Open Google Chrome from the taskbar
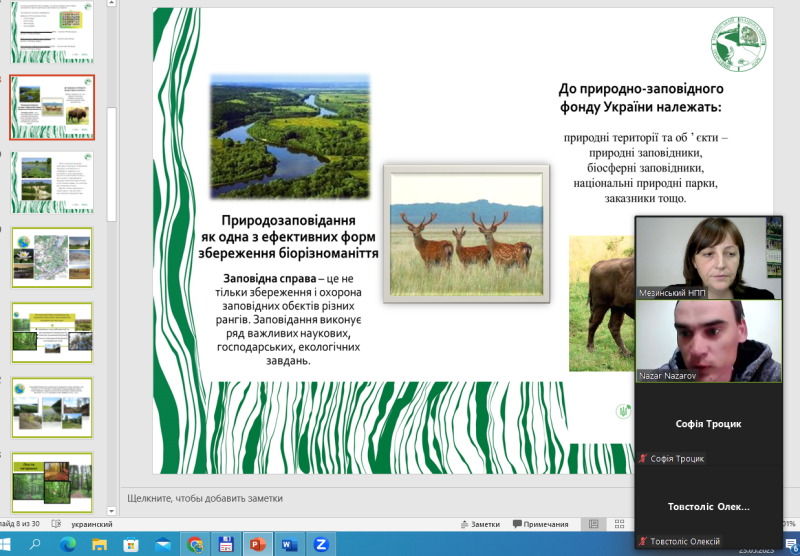 [x=195, y=545]
